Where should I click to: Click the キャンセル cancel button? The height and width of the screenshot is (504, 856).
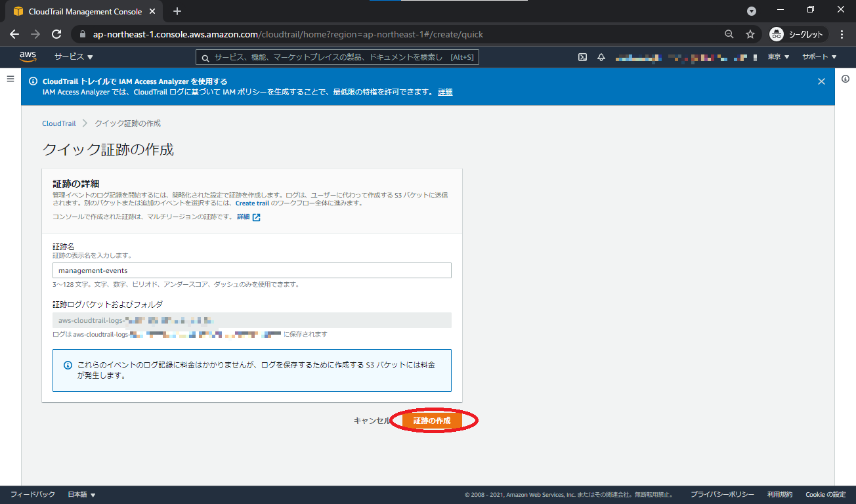372,421
